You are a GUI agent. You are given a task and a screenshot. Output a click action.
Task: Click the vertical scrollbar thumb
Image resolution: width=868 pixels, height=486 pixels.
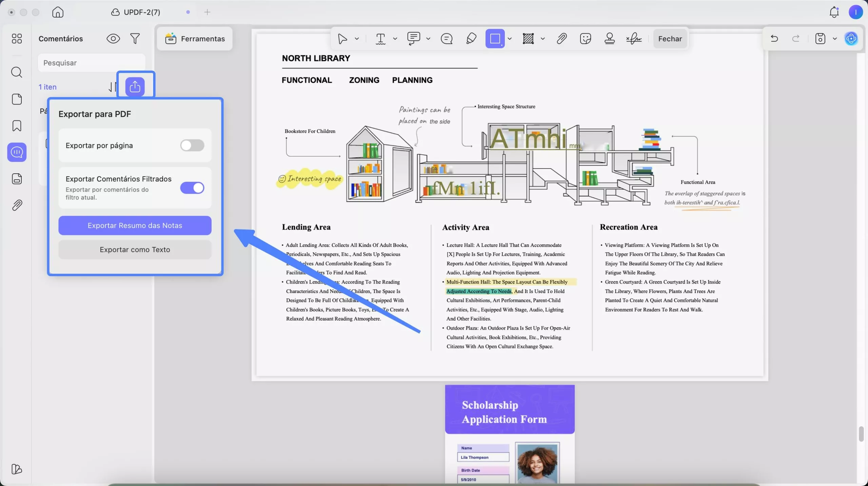pyautogui.click(x=861, y=434)
